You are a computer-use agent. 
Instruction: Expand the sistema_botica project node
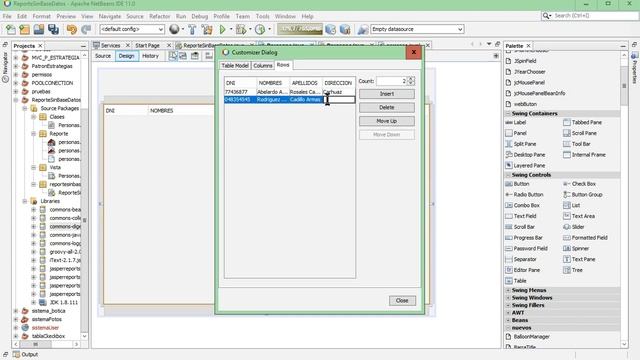(x=16, y=311)
